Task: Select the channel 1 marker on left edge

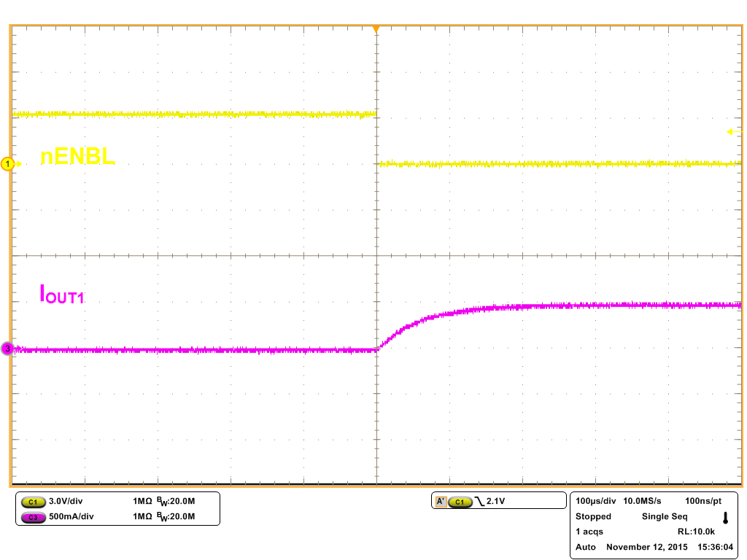Action: [7, 164]
